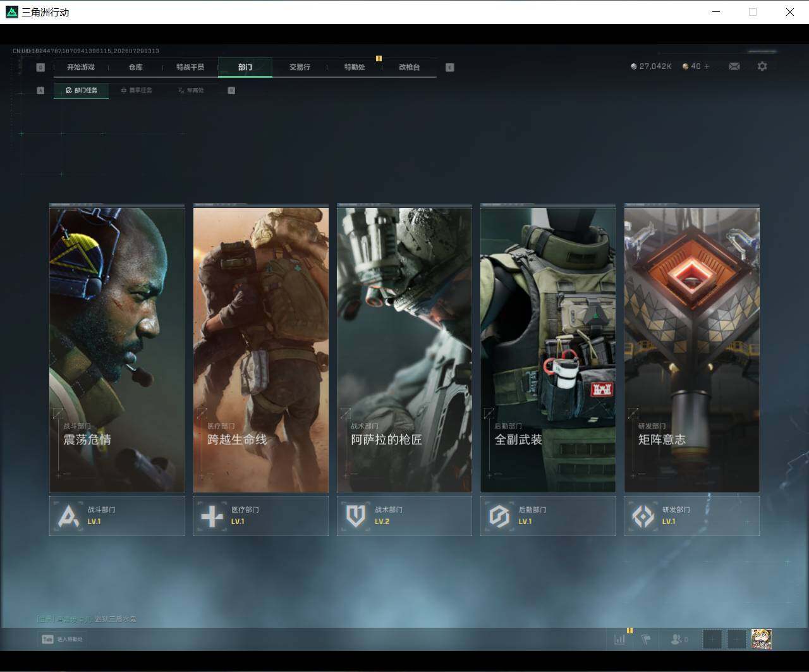This screenshot has width=809, height=672.
Task: Select the 研发部门 LV.1 level panel
Action: [x=692, y=516]
